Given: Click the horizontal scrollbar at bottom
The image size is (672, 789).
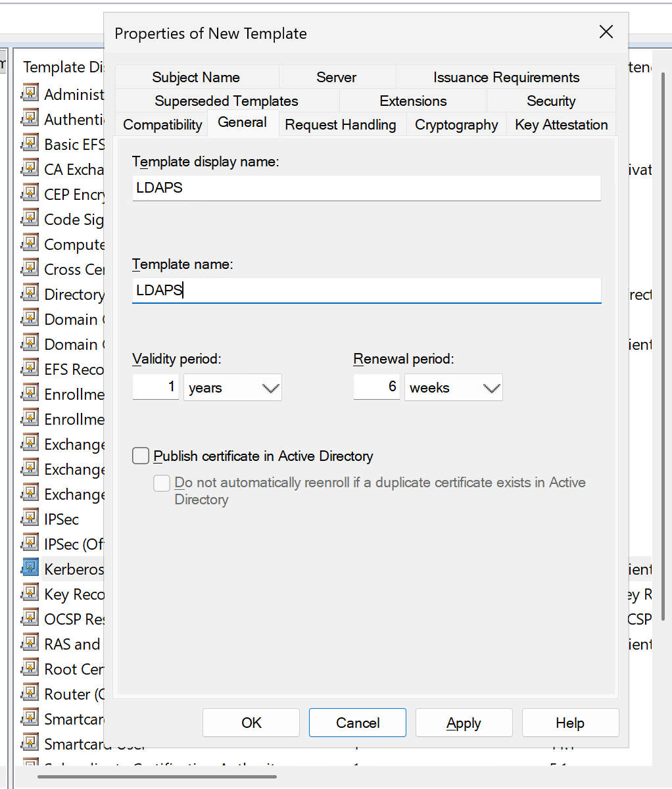Looking at the screenshot, I should coord(156,777).
